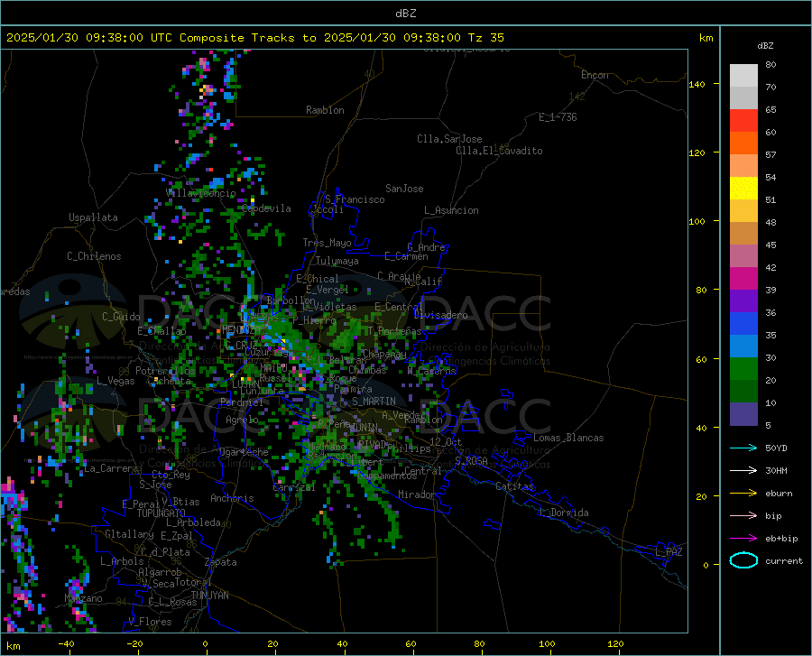This screenshot has height=656, width=812.
Task: Select the 60 dBZ orange legend swatch
Action: tap(743, 143)
